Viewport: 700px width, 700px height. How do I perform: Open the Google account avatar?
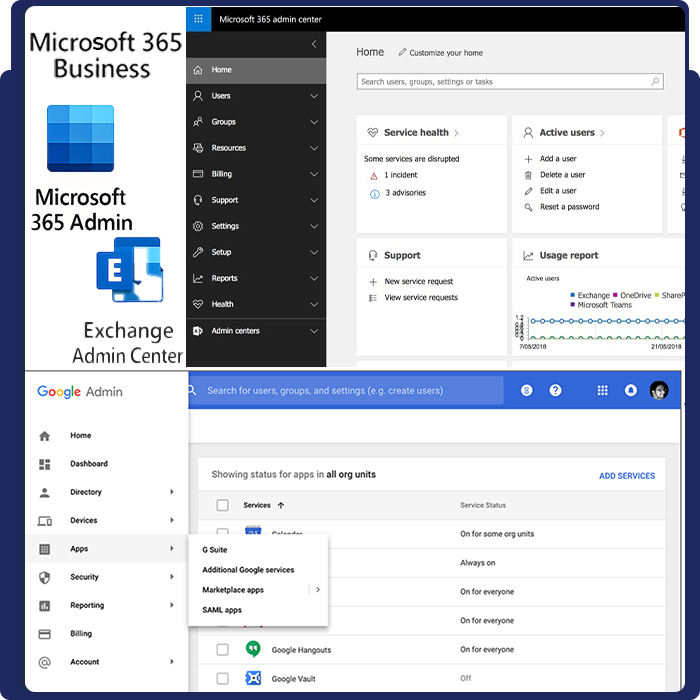coord(659,391)
